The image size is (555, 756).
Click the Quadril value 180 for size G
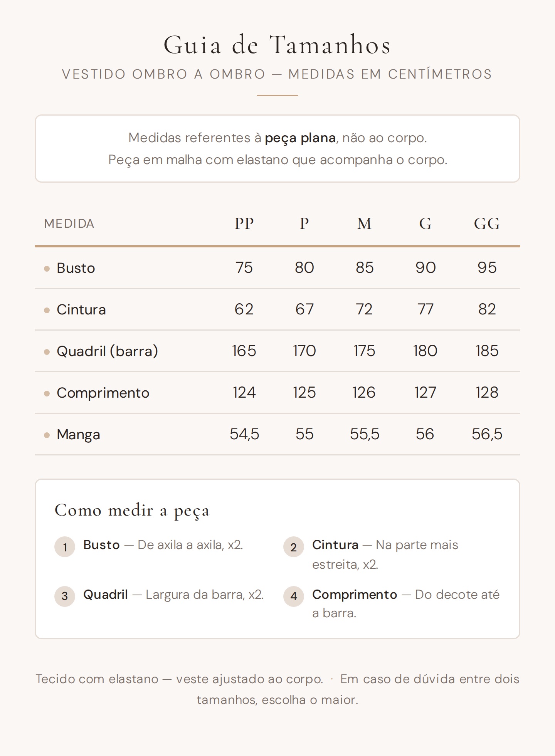coord(425,351)
